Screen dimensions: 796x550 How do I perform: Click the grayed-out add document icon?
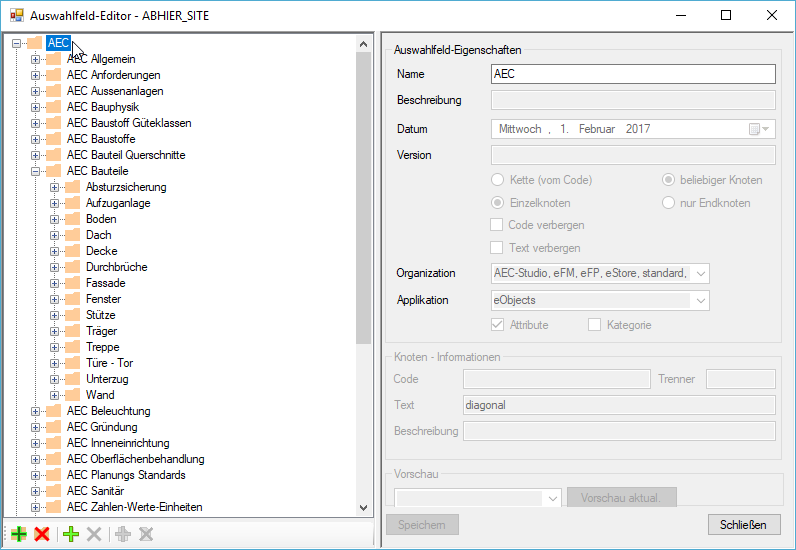(123, 534)
